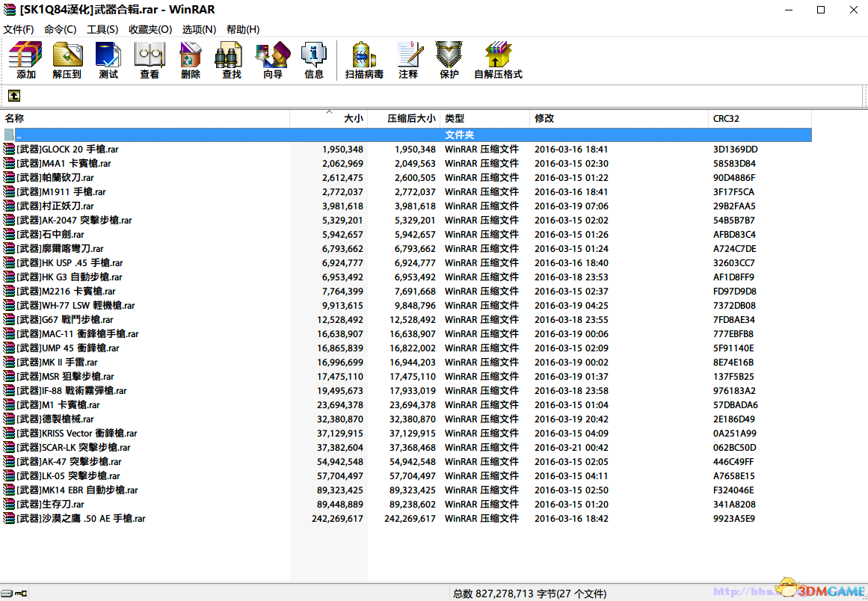Click 自解压格式 (SFX) toolbar icon
The image size is (868, 601).
(498, 61)
